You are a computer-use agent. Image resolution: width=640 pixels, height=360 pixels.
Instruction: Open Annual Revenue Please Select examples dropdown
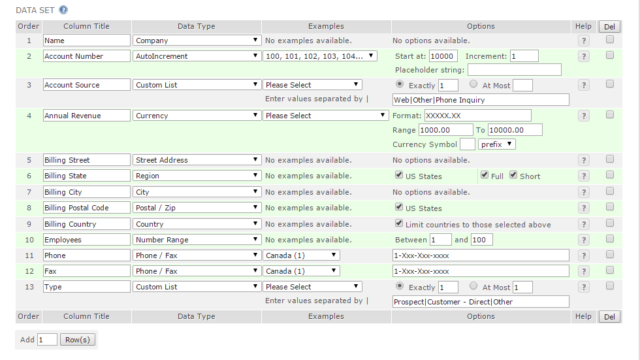[x=325, y=116]
